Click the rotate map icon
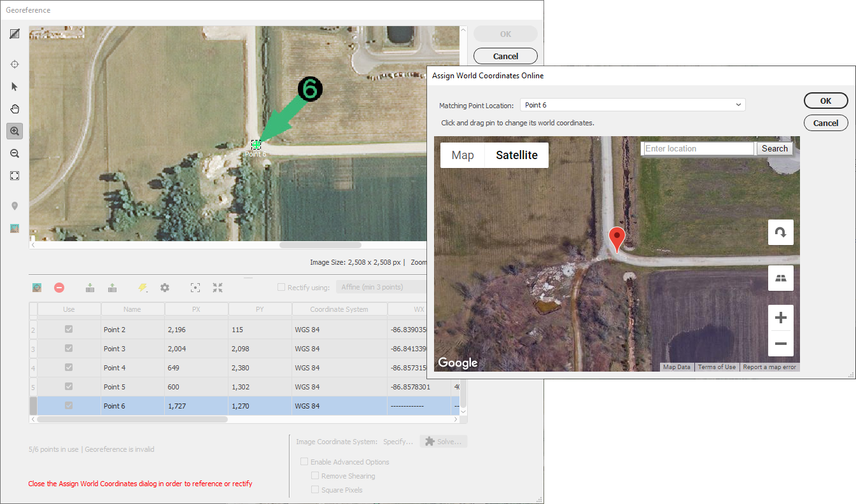The image size is (856, 504). pyautogui.click(x=781, y=232)
